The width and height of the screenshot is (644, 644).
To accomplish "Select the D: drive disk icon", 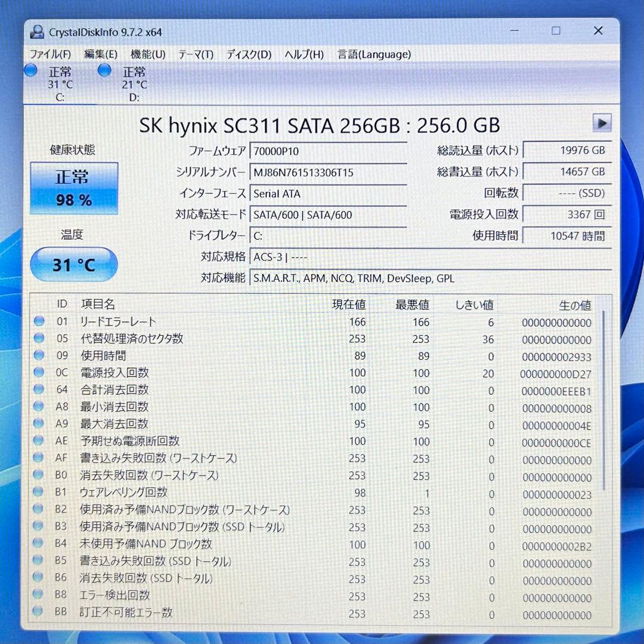I will [104, 70].
